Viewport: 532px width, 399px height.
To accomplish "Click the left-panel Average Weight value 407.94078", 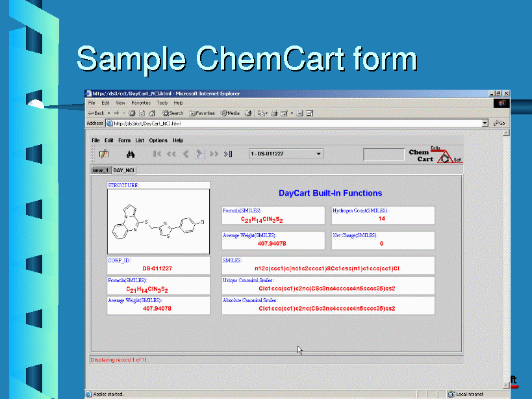I will [x=157, y=309].
